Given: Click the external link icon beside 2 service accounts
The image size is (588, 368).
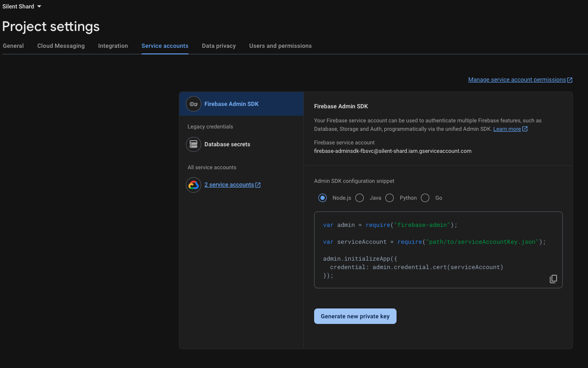Looking at the screenshot, I should click(258, 184).
